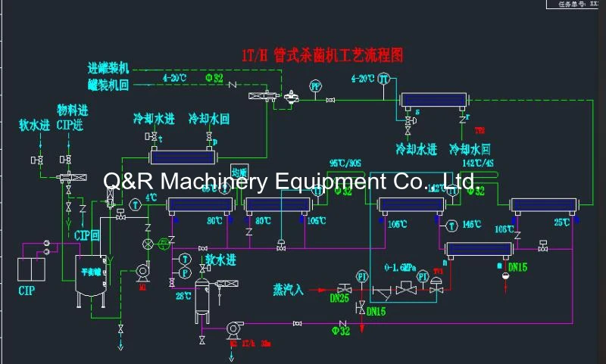Select the TT temperature transmitter symbol
The height and width of the screenshot is (364, 606).
click(383, 79)
